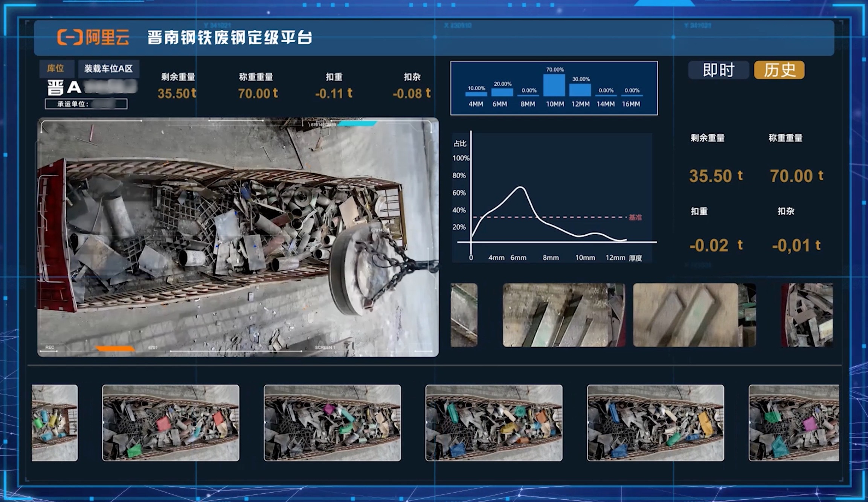Click the 4MM bar in chart
Screen dimensions: 868x502
pyautogui.click(x=476, y=94)
